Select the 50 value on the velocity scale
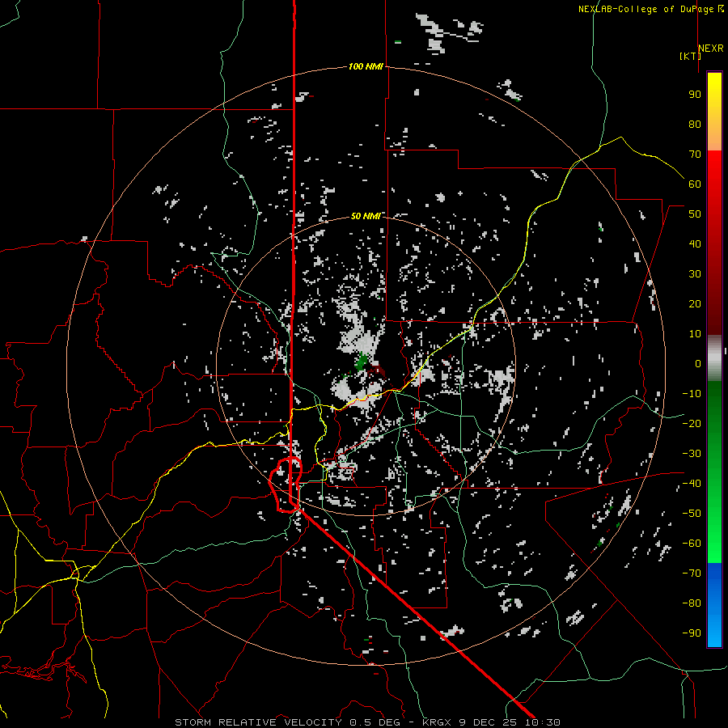 pos(695,214)
